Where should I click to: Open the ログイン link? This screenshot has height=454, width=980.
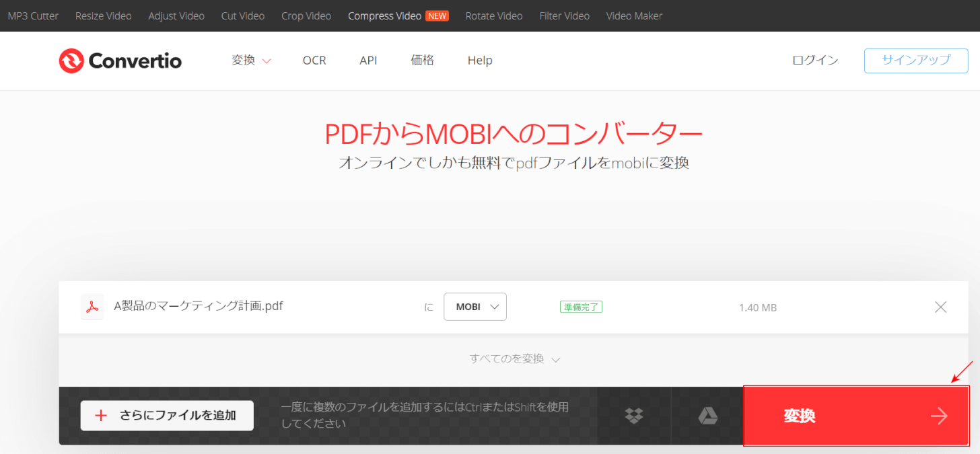tap(814, 60)
